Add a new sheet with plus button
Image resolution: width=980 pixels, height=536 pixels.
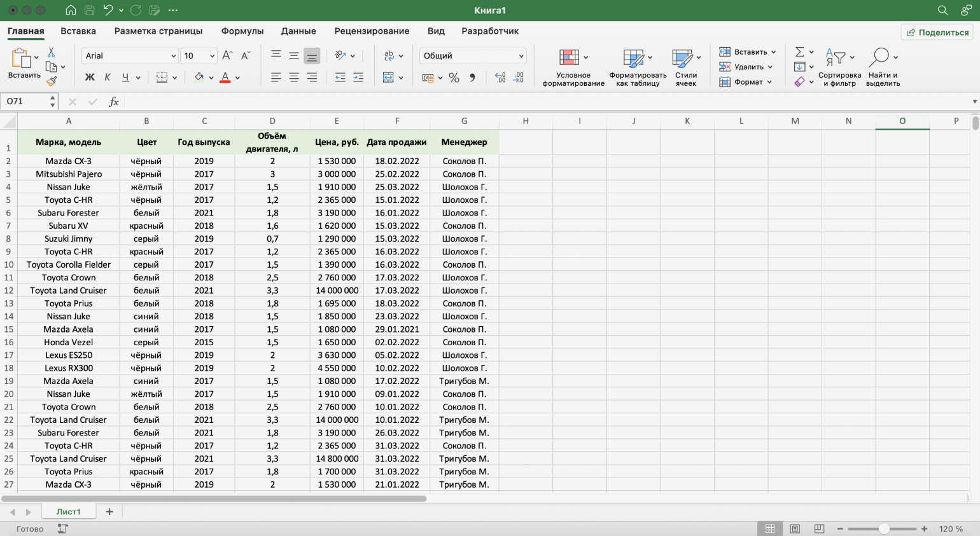(109, 512)
